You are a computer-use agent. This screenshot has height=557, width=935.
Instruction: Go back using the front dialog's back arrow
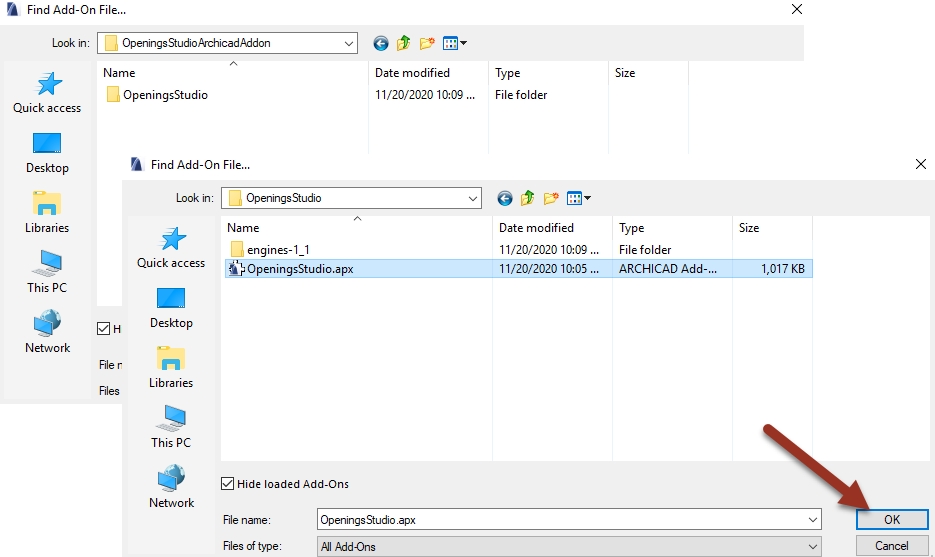click(504, 198)
